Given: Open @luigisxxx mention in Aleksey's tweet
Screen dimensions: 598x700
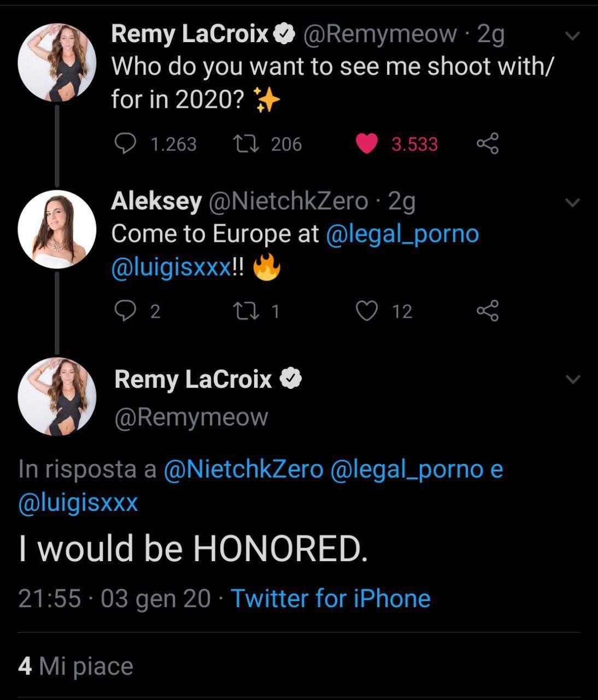Looking at the screenshot, I should [x=171, y=268].
